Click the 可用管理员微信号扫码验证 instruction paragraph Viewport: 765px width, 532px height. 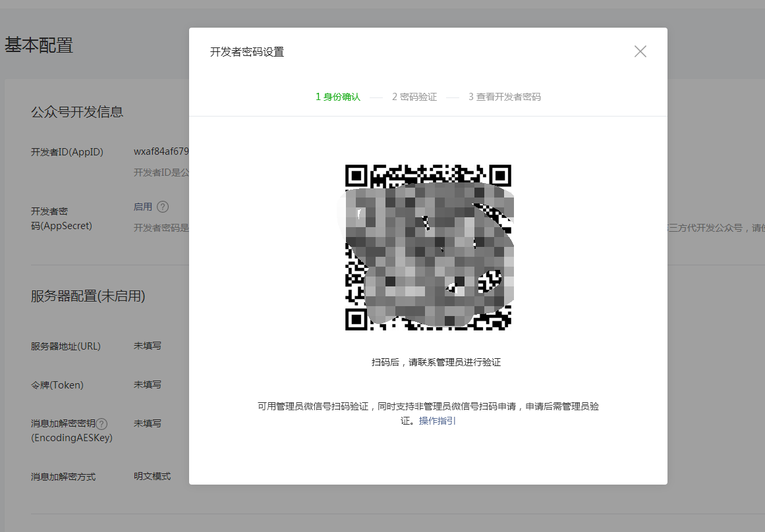pyautogui.click(x=428, y=413)
